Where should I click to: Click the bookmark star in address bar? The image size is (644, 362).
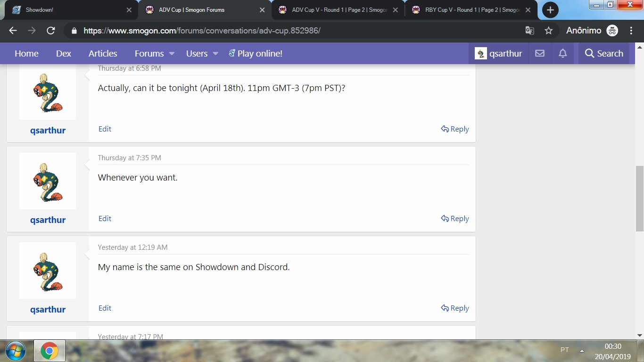[x=548, y=31]
